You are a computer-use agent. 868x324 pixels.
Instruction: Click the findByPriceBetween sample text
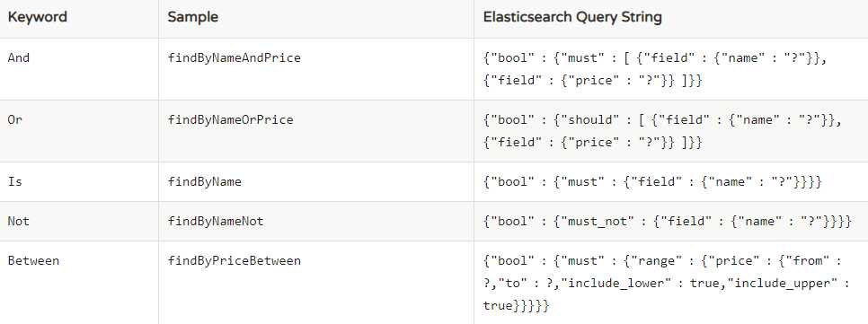coord(235,260)
